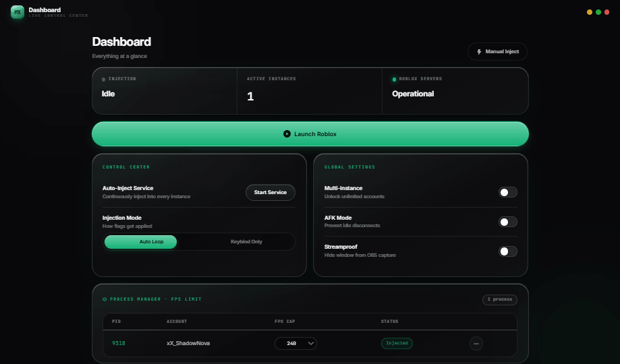
Task: Click the lightning bolt icon in Manual Inject
Action: pos(479,52)
